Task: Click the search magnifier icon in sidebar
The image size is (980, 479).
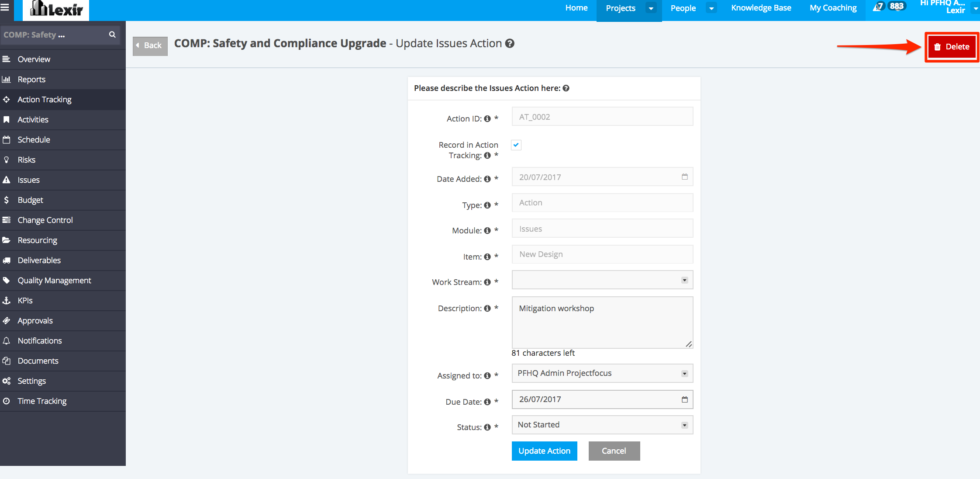Action: (x=112, y=35)
